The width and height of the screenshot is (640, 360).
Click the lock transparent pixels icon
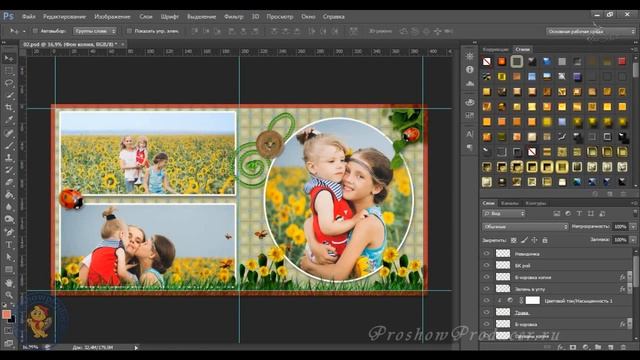(x=514, y=240)
